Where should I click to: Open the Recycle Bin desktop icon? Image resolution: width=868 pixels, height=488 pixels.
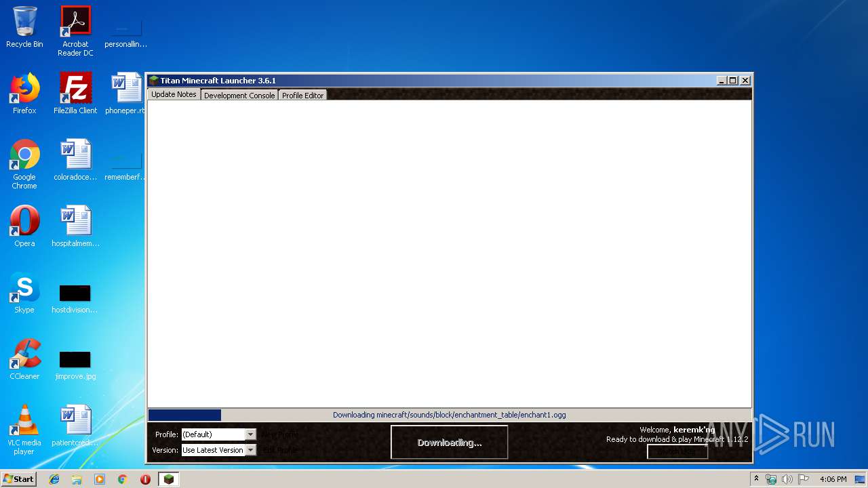(24, 27)
